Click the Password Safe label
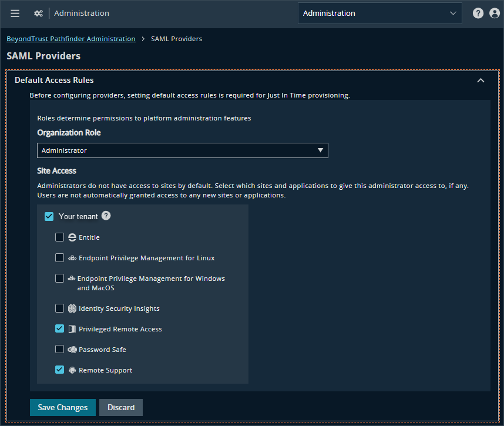Viewport: 504px width, 426px height. pyautogui.click(x=102, y=350)
